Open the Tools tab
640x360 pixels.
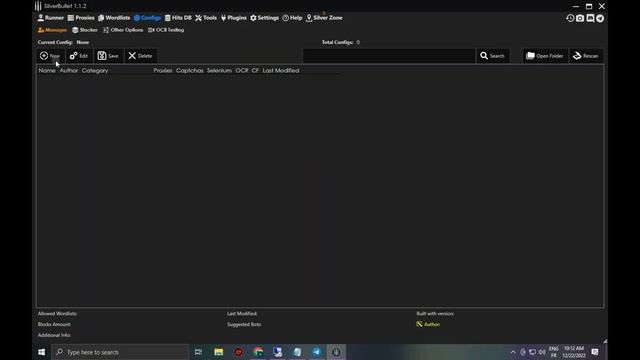click(206, 18)
